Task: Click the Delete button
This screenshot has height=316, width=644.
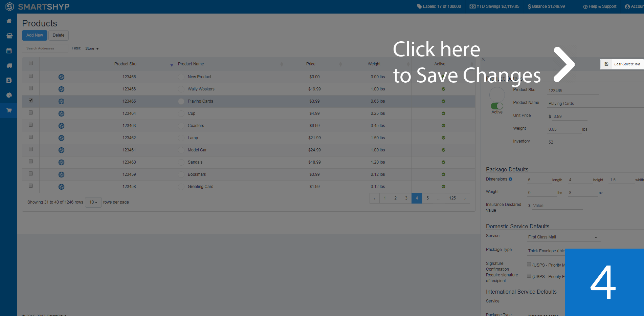Action: tap(59, 35)
